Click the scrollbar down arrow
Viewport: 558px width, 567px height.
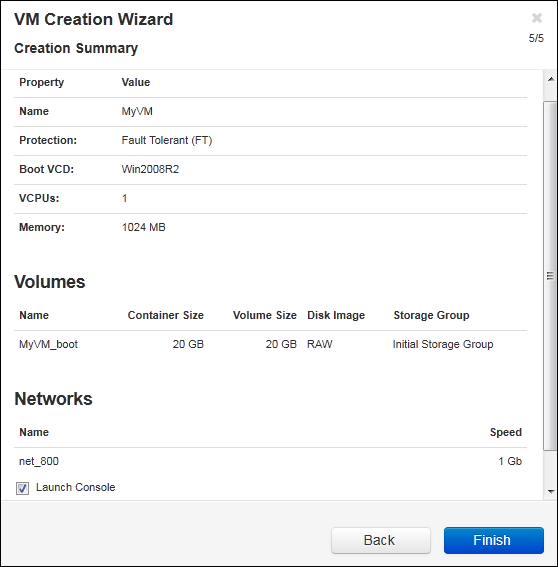pos(551,491)
